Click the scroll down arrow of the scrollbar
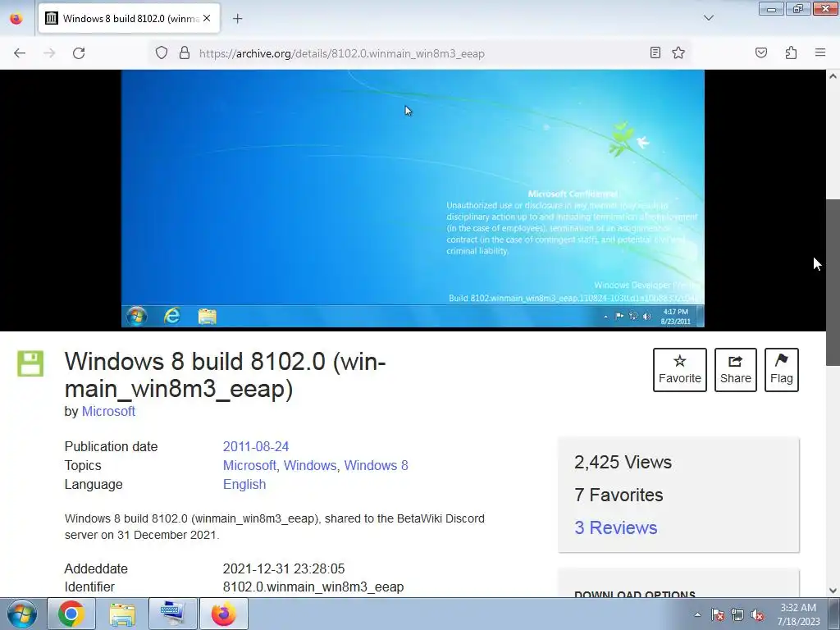The width and height of the screenshot is (840, 630). [x=833, y=591]
